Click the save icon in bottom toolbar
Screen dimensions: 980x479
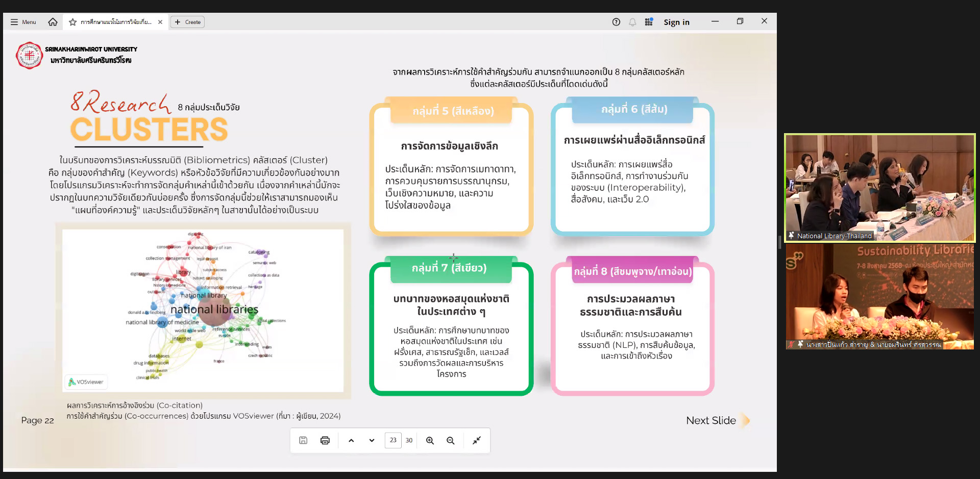pos(303,440)
